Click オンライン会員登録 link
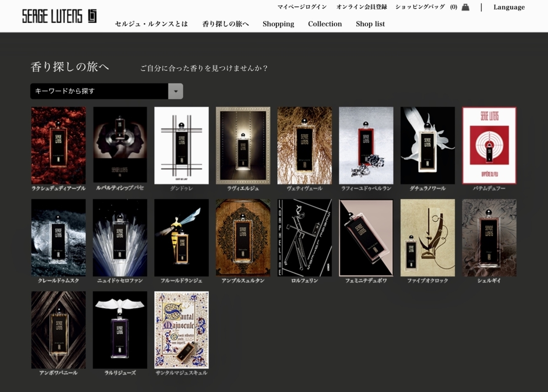 click(x=361, y=7)
